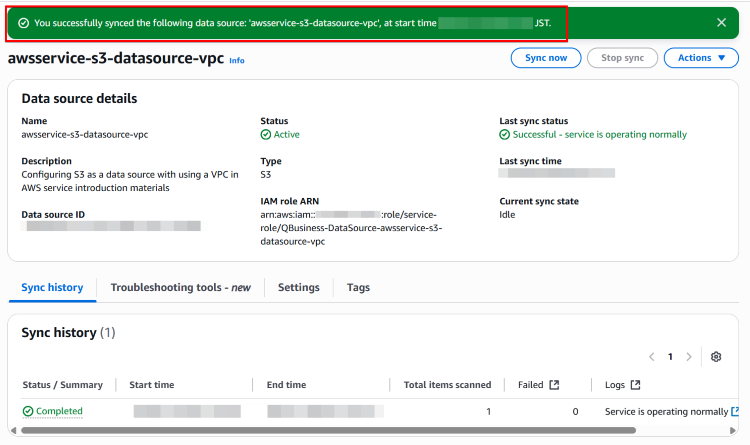Click the external link icon beside Failed

[555, 385]
